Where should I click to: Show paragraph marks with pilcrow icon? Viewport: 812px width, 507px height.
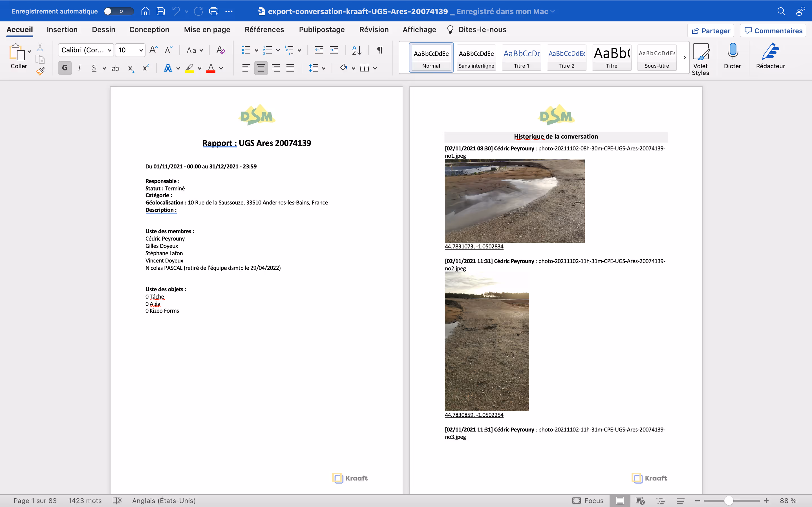pyautogui.click(x=380, y=50)
